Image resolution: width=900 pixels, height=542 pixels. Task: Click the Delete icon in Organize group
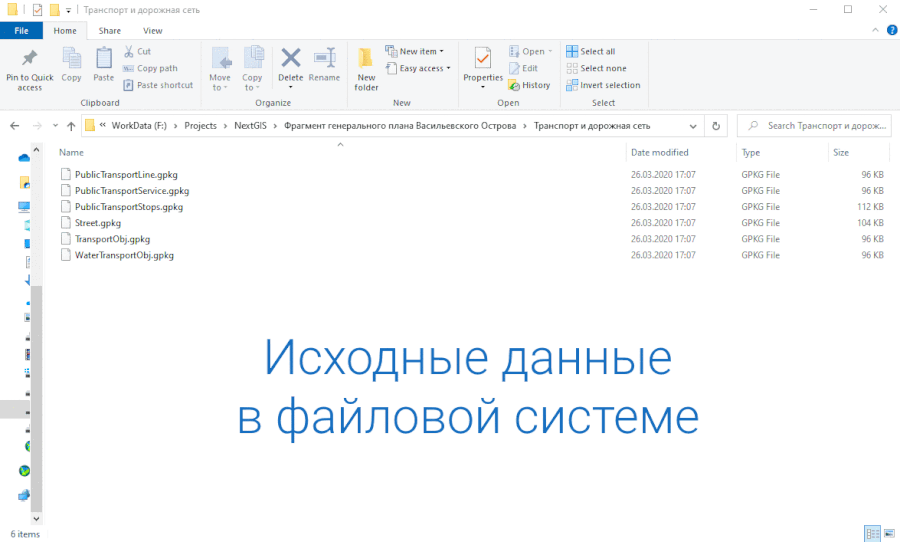click(290, 58)
